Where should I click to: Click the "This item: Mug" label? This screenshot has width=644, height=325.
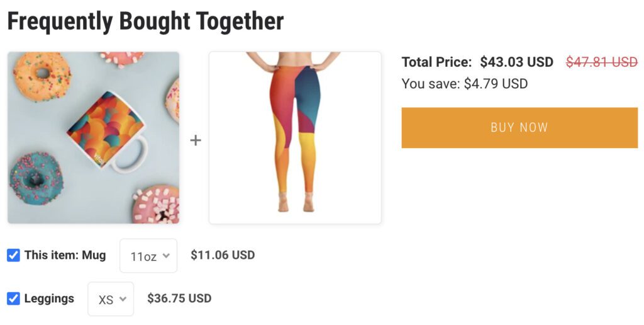pyautogui.click(x=65, y=255)
